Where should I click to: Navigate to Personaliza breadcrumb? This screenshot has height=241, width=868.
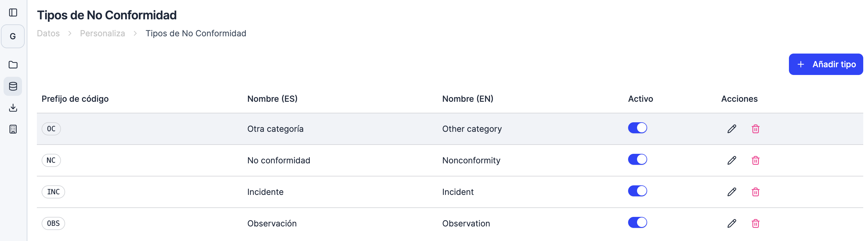click(x=103, y=33)
